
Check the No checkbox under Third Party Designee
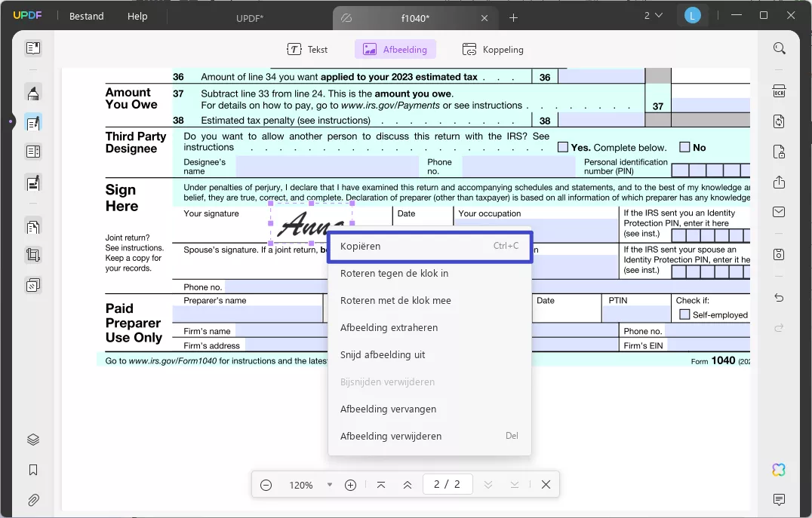684,147
